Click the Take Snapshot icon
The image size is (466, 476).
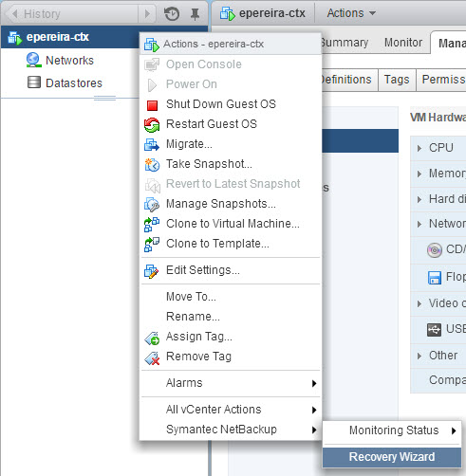click(152, 165)
